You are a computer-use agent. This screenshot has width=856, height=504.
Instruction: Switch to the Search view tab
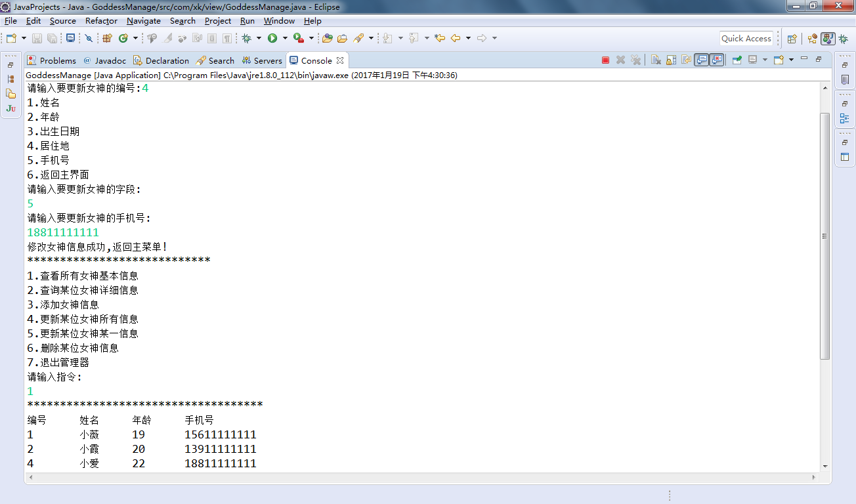[215, 60]
